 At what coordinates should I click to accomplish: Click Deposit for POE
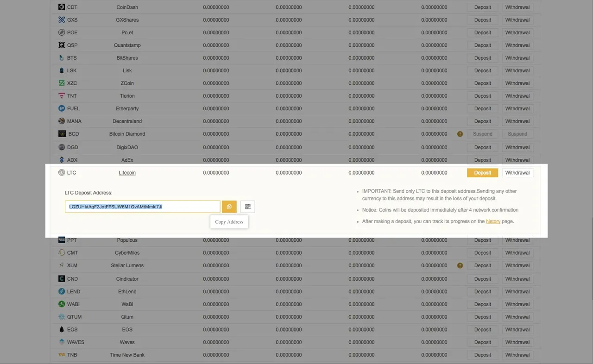tap(482, 32)
